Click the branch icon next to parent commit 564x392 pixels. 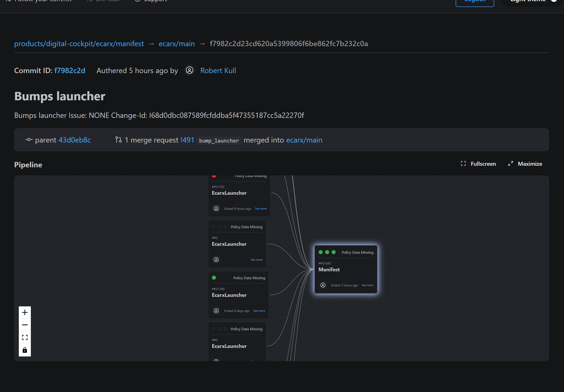(x=29, y=140)
